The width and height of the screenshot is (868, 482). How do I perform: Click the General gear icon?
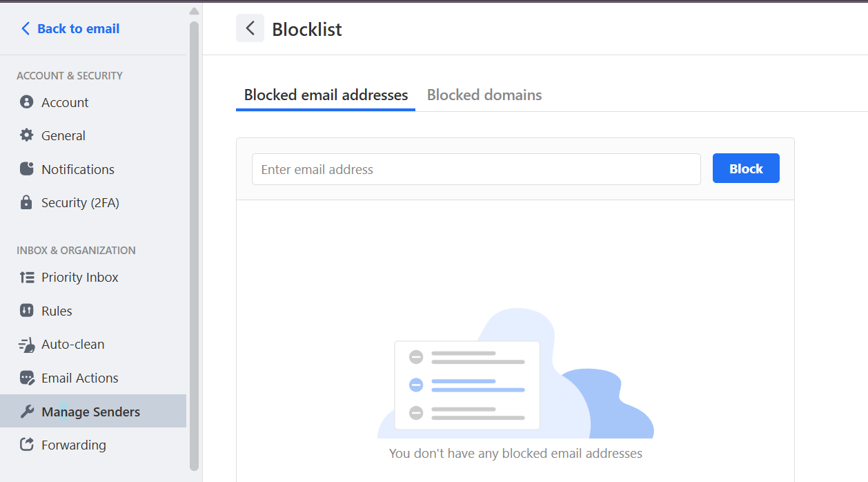(x=27, y=135)
